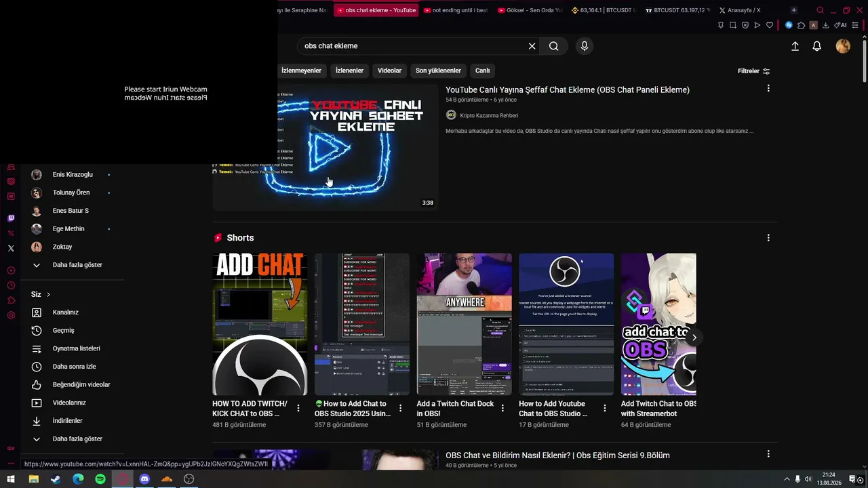The height and width of the screenshot is (488, 868).
Task: Open Opera GX tab search icon
Action: point(820,10)
